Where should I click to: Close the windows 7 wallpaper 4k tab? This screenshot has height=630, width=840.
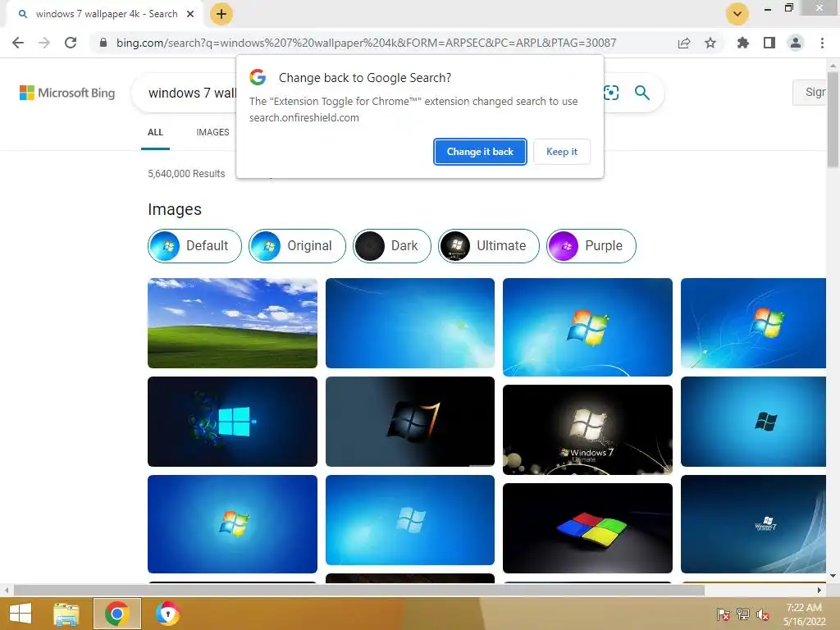click(x=190, y=14)
